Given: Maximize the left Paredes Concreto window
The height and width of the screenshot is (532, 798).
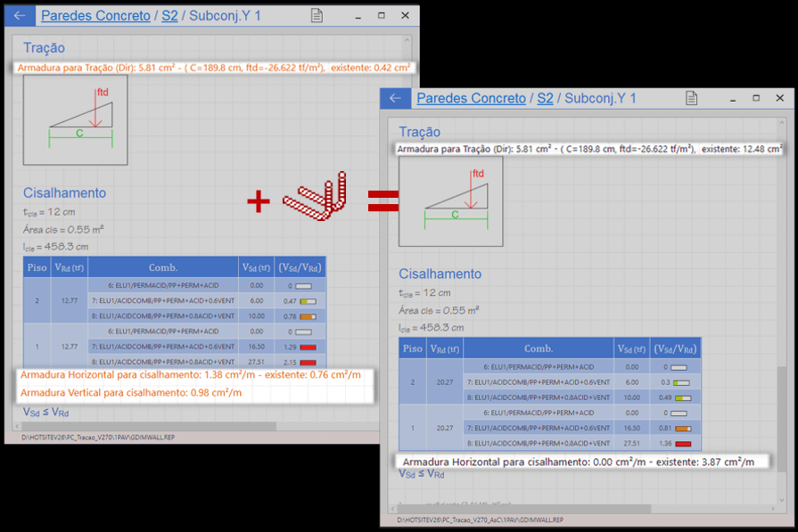Looking at the screenshot, I should (x=382, y=16).
